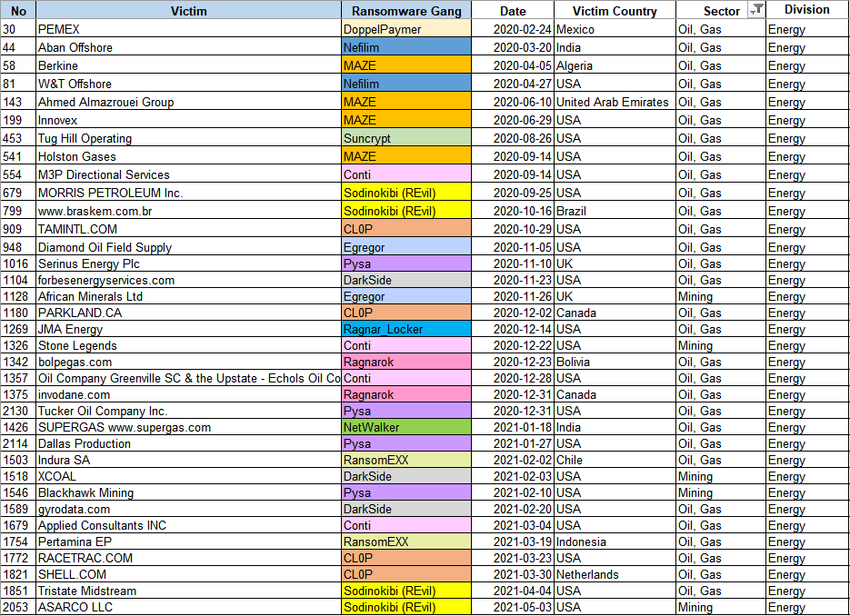850x616 pixels.
Task: Click the Chile country cell
Action: (x=615, y=460)
